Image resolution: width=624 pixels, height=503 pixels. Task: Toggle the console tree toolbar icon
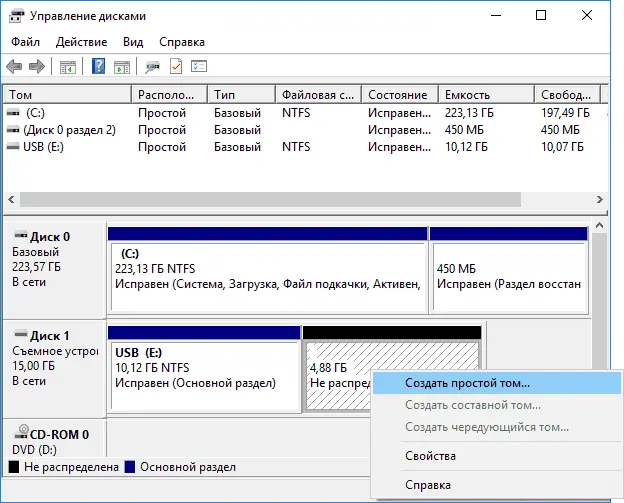coord(68,67)
